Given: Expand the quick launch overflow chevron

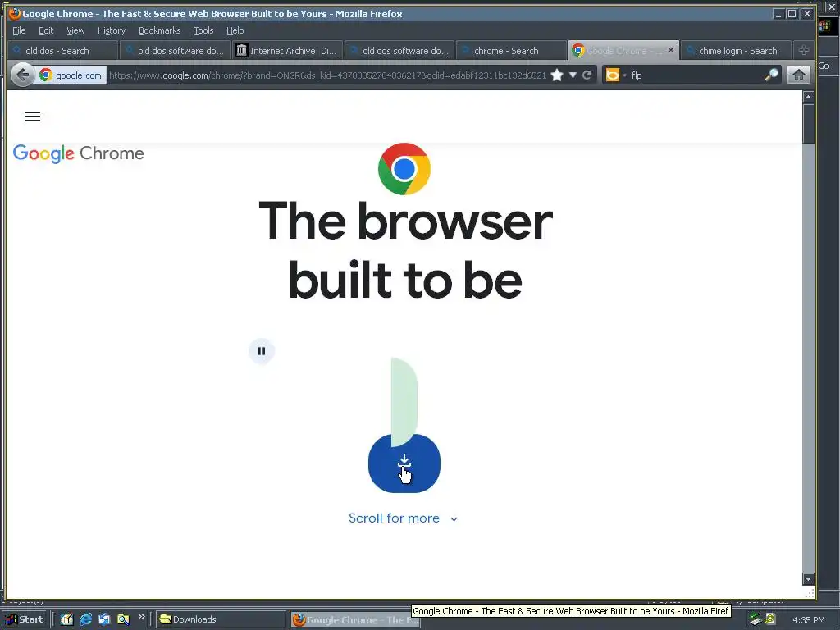Looking at the screenshot, I should tap(141, 617).
